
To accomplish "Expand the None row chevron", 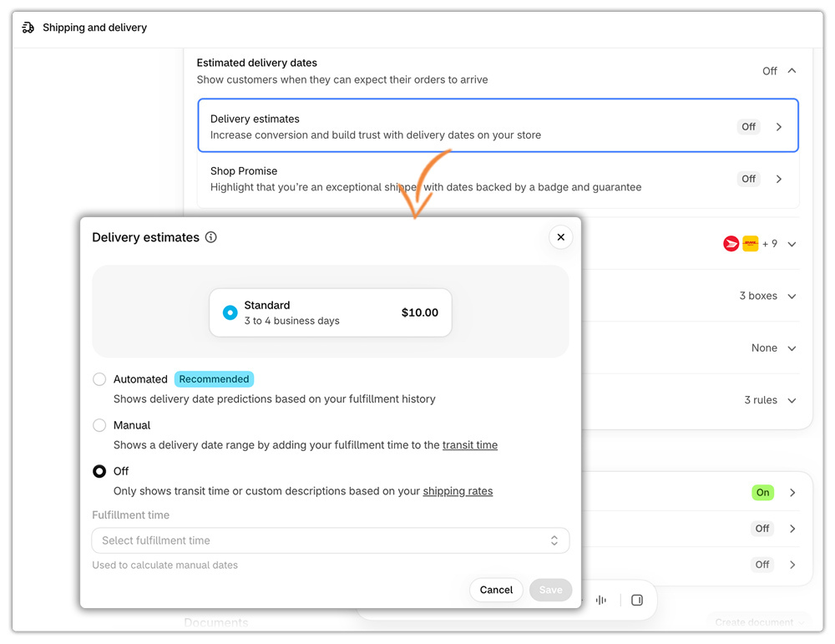I will point(792,349).
